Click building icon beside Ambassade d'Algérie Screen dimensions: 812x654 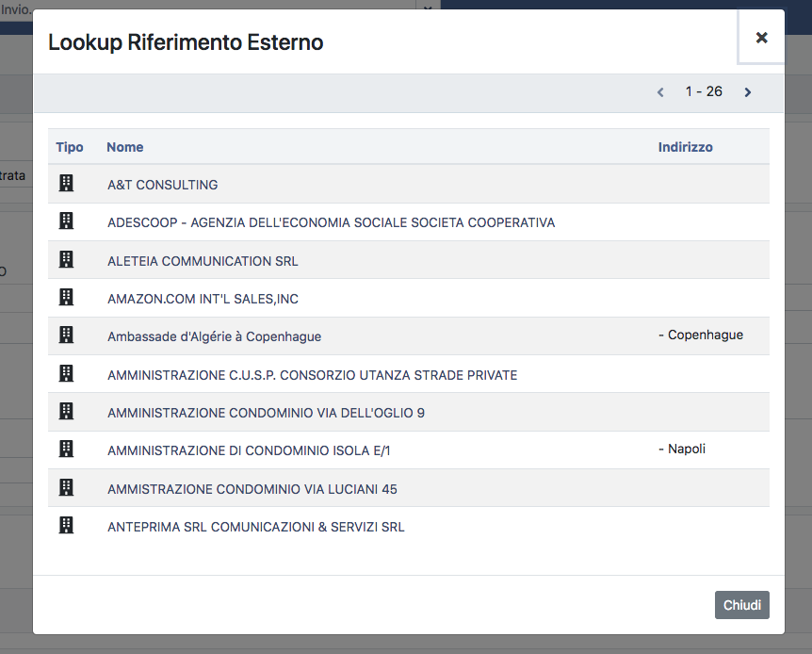(66, 335)
